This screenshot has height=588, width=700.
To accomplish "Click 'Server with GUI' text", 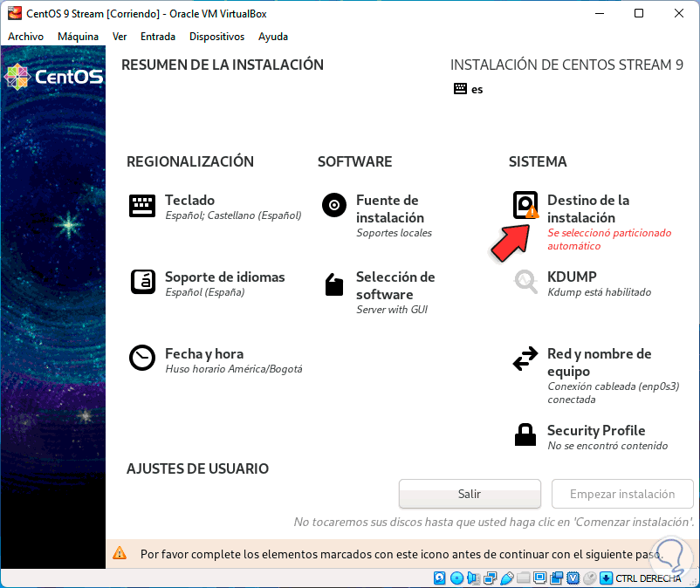I will (392, 310).
